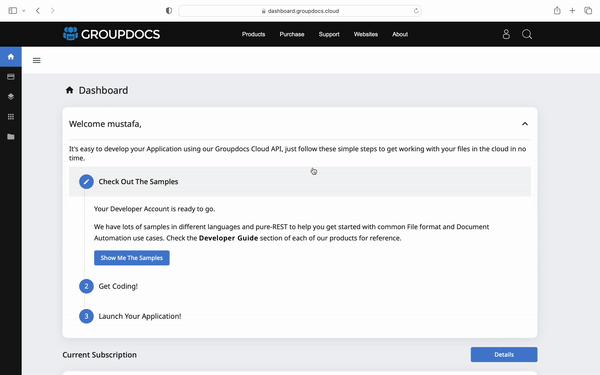
Task: Click the Developer Guide bold text
Action: point(228,238)
